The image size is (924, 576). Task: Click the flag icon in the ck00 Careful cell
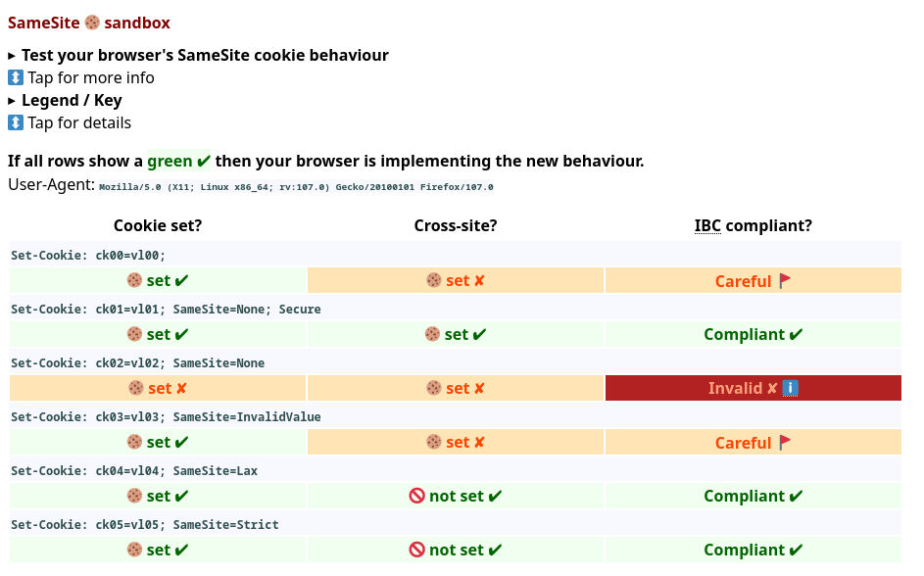(x=784, y=280)
